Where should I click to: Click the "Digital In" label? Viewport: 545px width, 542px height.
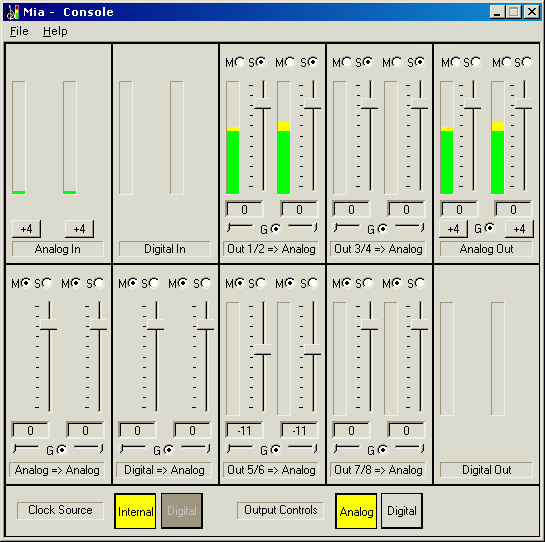tap(165, 249)
